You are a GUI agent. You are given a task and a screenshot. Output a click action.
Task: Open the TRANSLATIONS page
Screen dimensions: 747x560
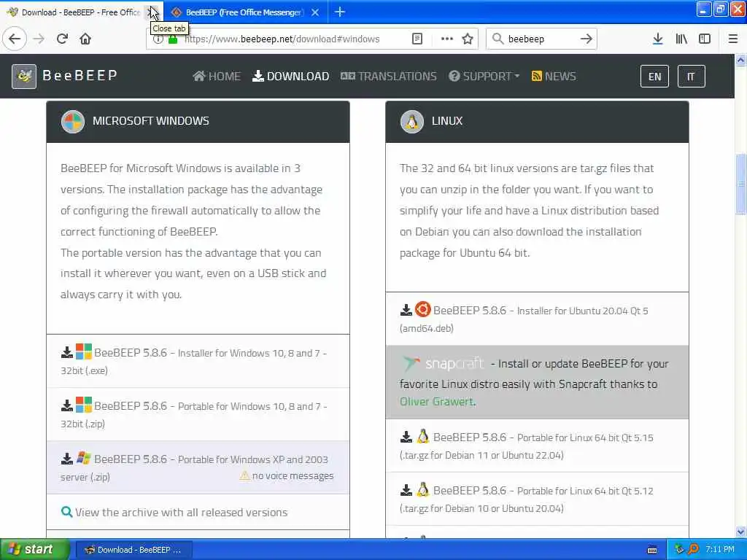388,76
